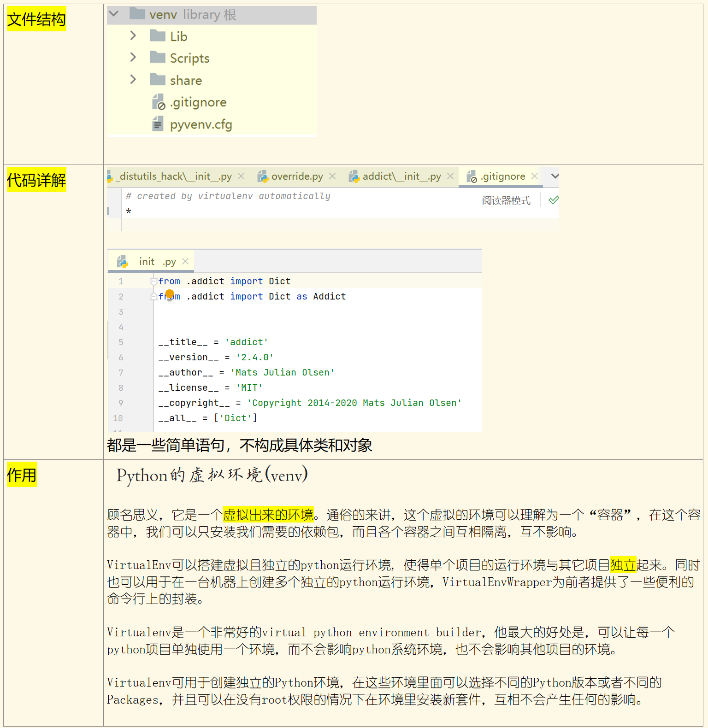The height and width of the screenshot is (728, 708).
Task: Select the __init__.py tab in lower editor
Action: coord(153,262)
